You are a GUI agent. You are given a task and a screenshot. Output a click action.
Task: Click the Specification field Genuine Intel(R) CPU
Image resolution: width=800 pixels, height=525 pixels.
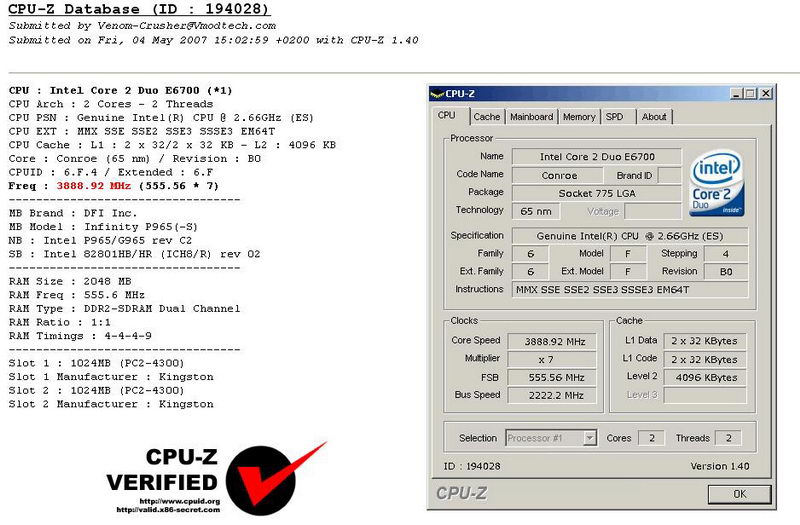(630, 236)
